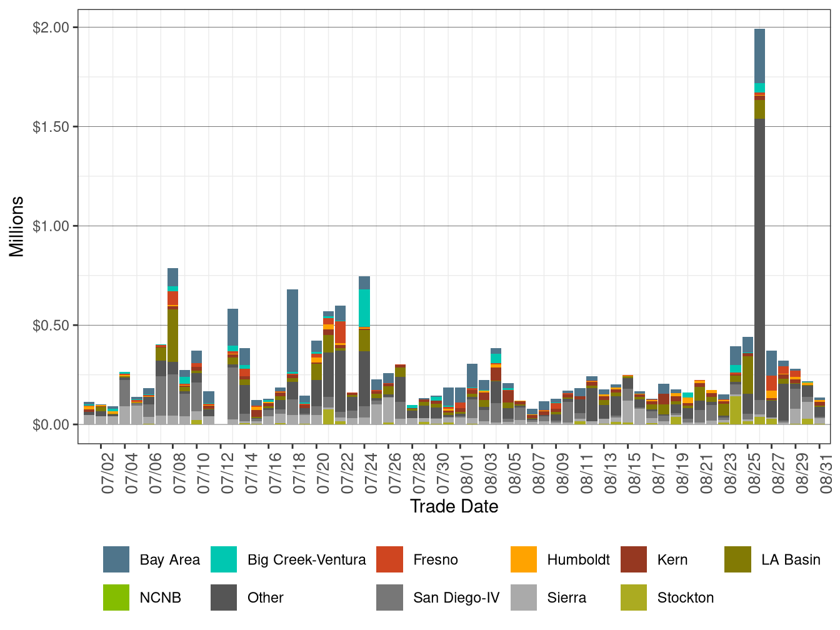This screenshot has height=630, width=840.
Task: Click the Big Creek-Ventura legend swatch
Action: pos(224,559)
